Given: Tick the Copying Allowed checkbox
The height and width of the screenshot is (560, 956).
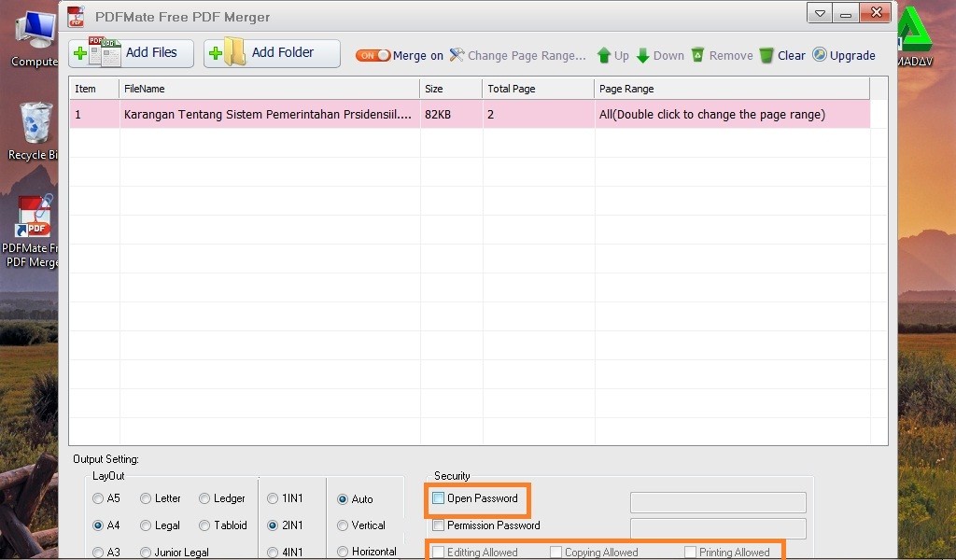Looking at the screenshot, I should click(556, 553).
